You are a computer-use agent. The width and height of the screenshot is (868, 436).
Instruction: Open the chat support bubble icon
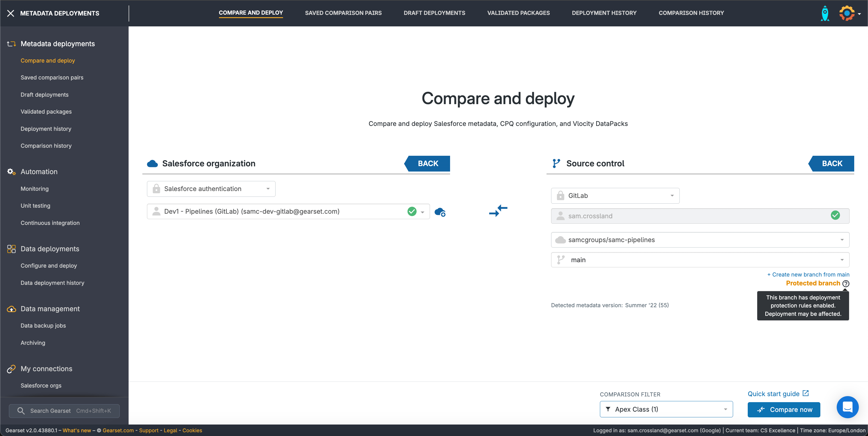[x=847, y=407]
